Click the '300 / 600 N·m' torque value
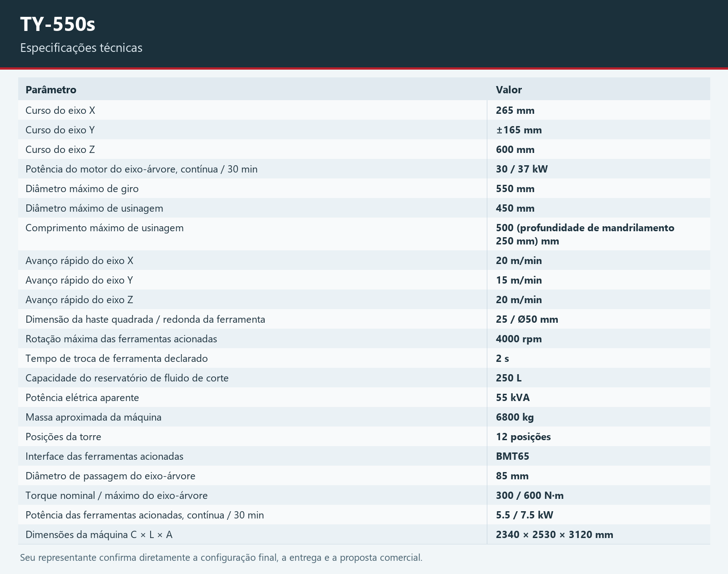Viewport: 728px width, 574px height. (x=530, y=495)
